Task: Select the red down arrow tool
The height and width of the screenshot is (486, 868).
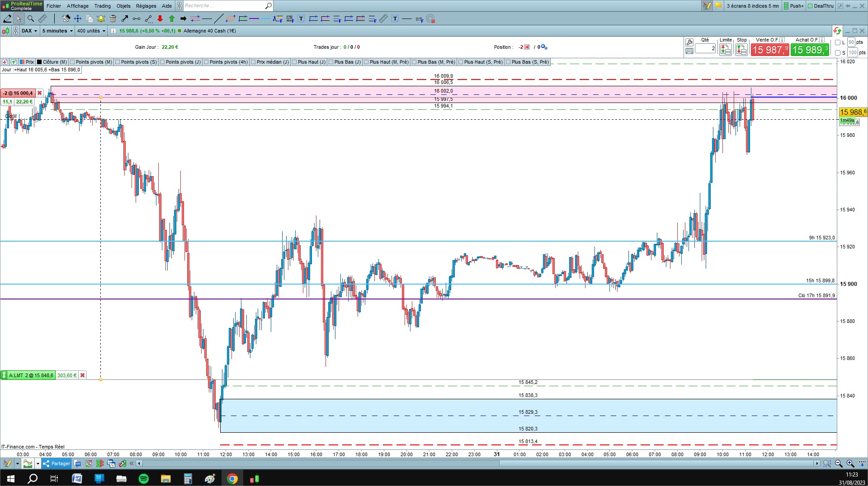Action: click(x=160, y=19)
